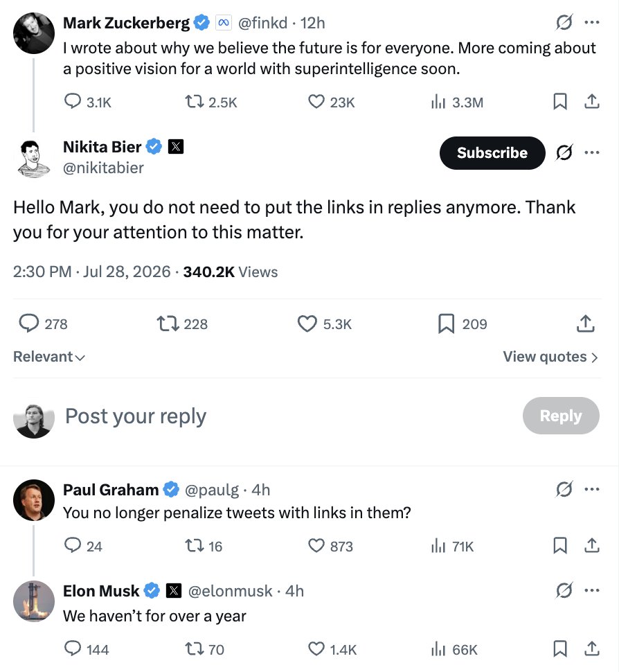Screen dimensions: 619x672
Task: Toggle bookmark on Paul Graham's reply
Action: 560,546
